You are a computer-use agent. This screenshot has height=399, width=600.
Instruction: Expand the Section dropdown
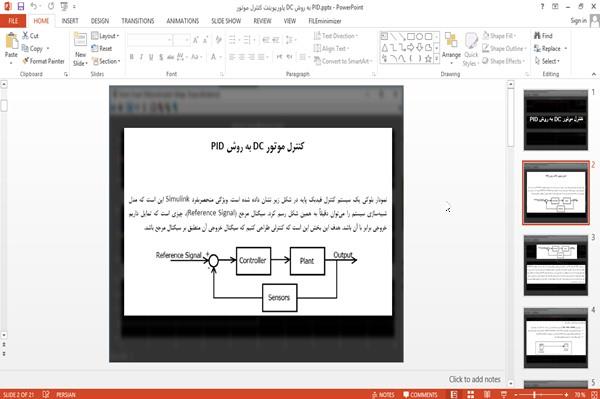point(106,61)
